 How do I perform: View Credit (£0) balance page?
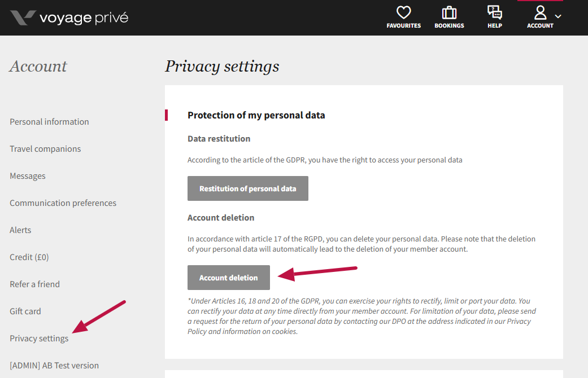(x=29, y=257)
